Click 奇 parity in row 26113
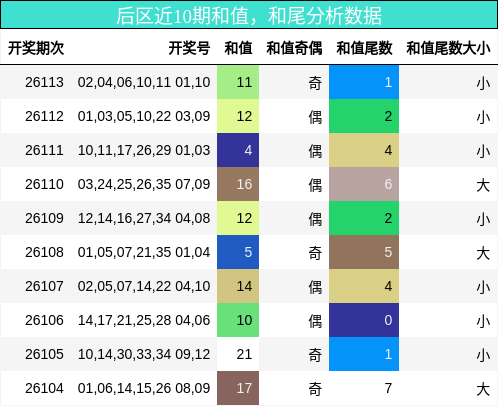This screenshot has height=406, width=498. [x=315, y=83]
